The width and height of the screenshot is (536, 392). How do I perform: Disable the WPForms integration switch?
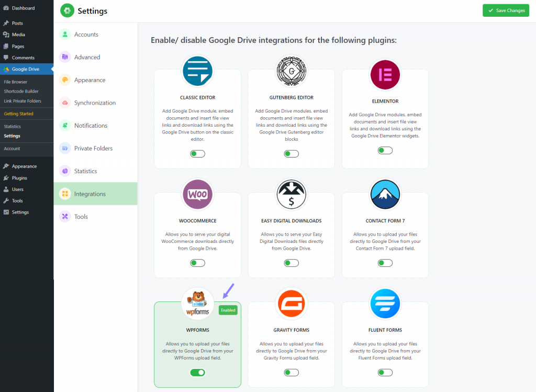pos(197,373)
